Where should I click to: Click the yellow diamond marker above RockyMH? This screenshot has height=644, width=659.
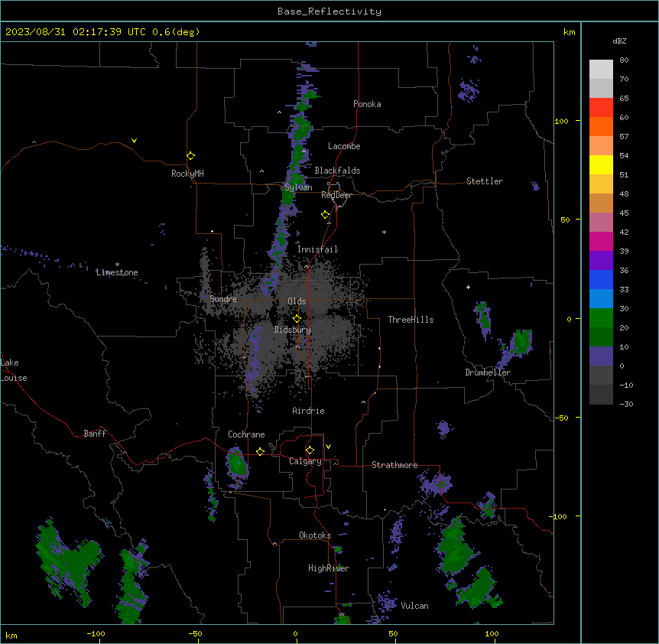pyautogui.click(x=190, y=156)
